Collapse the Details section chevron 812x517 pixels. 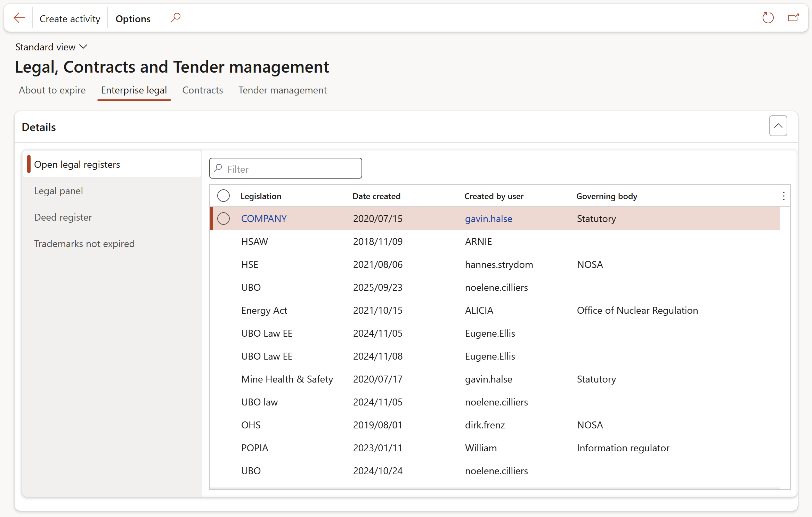(778, 126)
